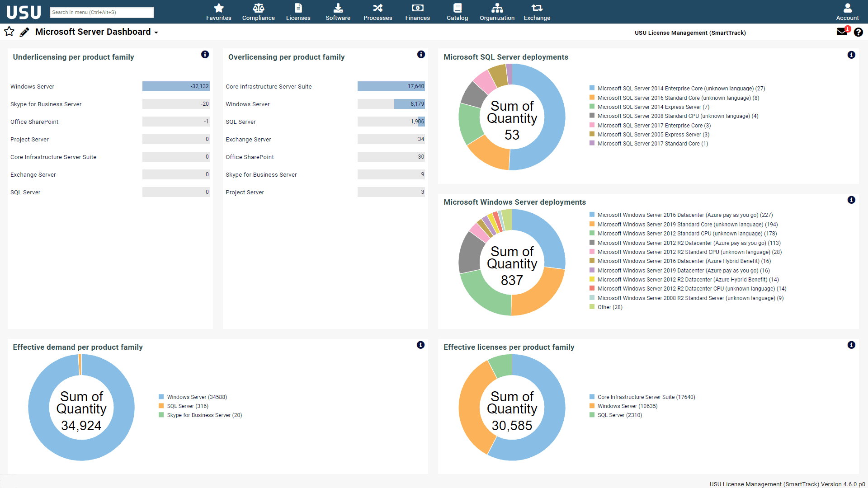Open the Processes section from toolbar

coord(378,11)
